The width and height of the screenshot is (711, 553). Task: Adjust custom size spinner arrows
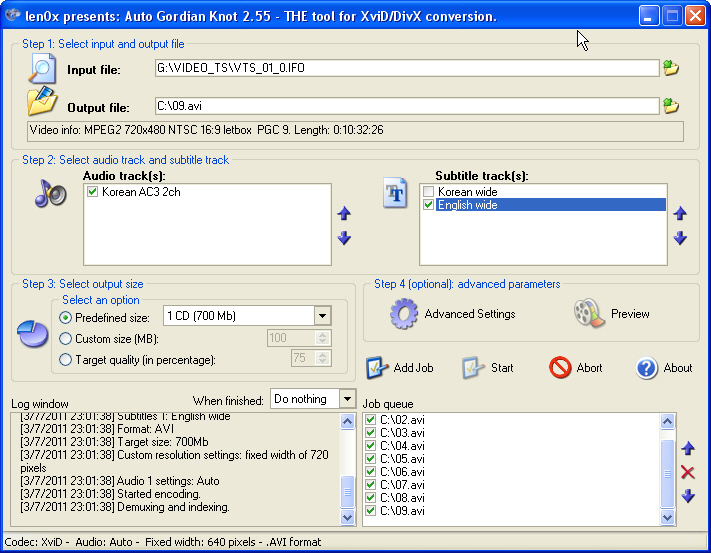(323, 338)
